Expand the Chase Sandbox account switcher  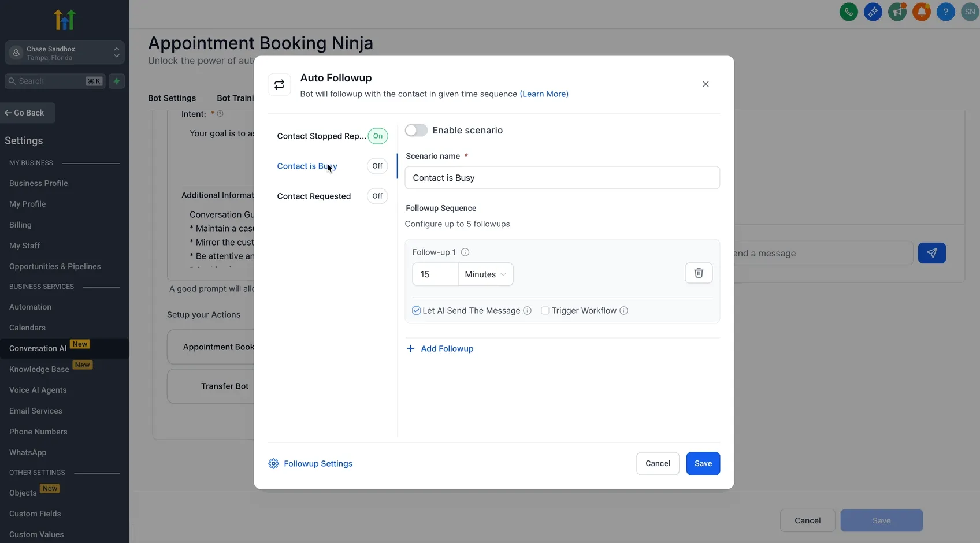pos(65,53)
